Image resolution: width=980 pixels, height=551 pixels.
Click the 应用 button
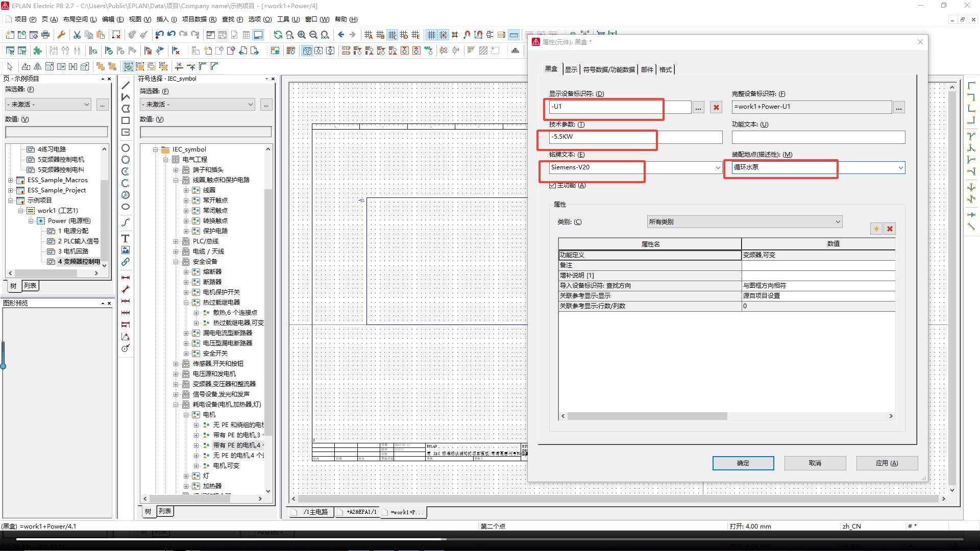pos(887,463)
